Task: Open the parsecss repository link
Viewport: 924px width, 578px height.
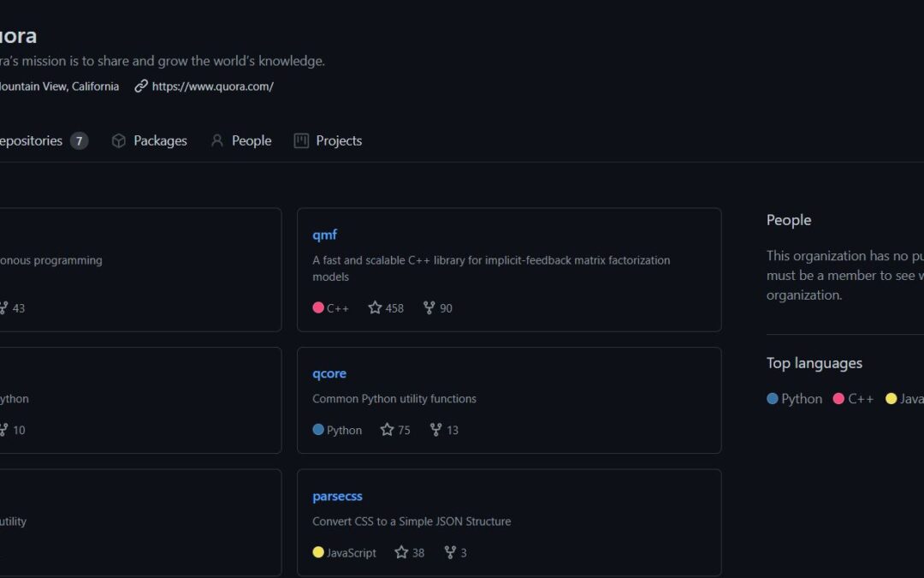Action: point(337,496)
